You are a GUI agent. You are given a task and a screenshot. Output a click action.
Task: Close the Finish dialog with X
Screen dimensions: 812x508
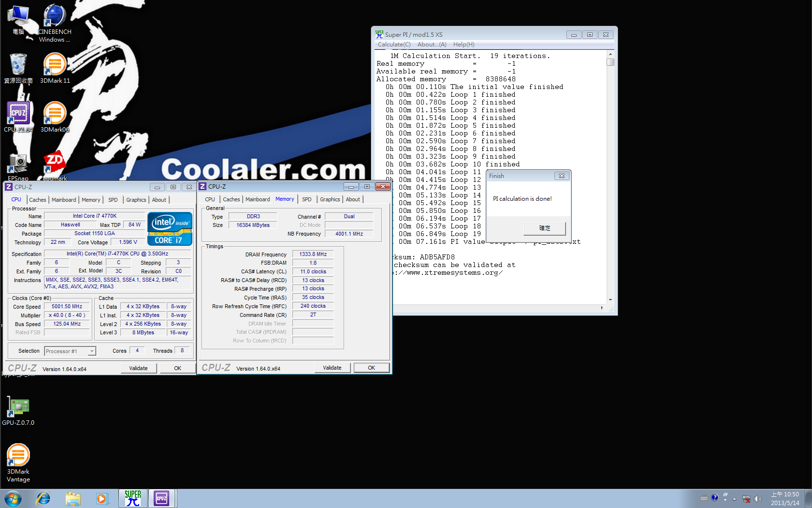pos(562,176)
